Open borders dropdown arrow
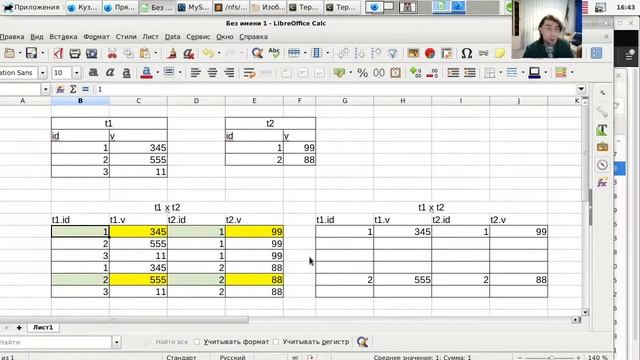Screen dimensions: 640x360 pyautogui.click(x=500, y=73)
